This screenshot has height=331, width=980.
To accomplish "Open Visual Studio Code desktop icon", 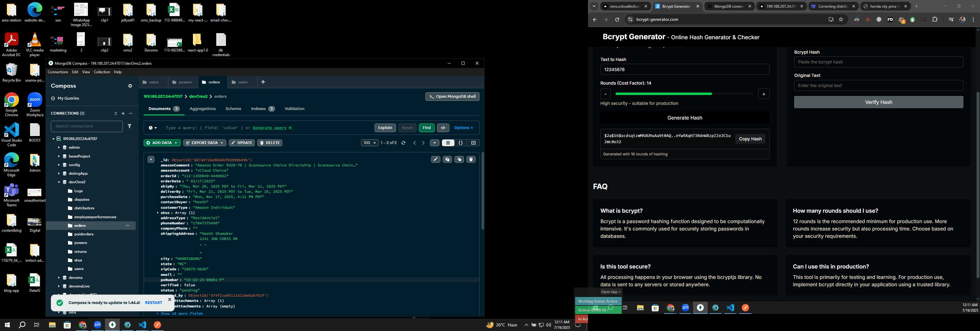I will pyautogui.click(x=11, y=135).
